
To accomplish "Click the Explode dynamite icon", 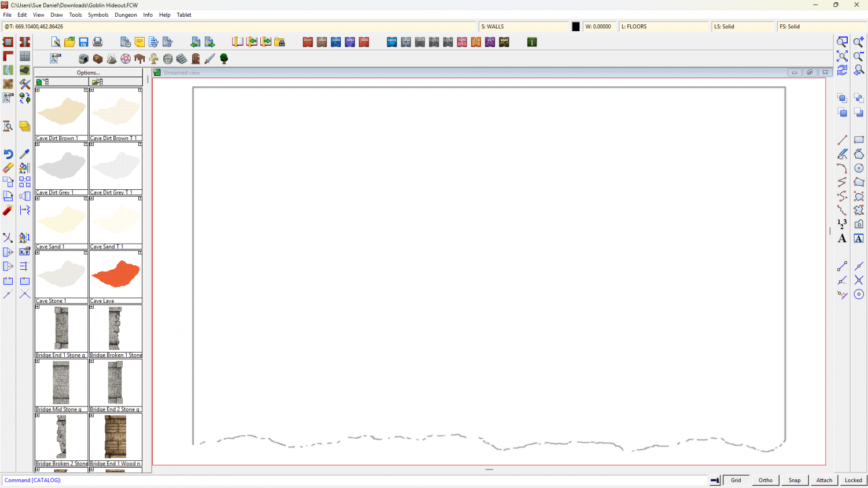I will (8, 210).
